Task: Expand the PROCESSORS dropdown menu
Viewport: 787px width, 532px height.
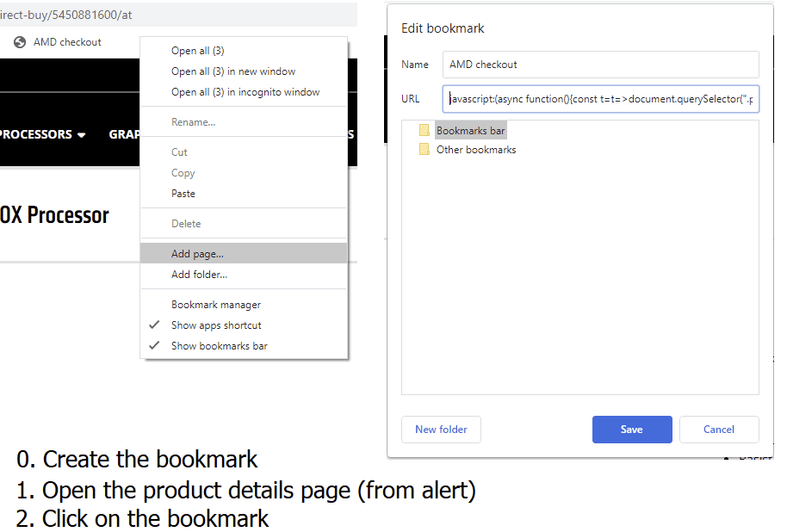Action: tap(41, 134)
